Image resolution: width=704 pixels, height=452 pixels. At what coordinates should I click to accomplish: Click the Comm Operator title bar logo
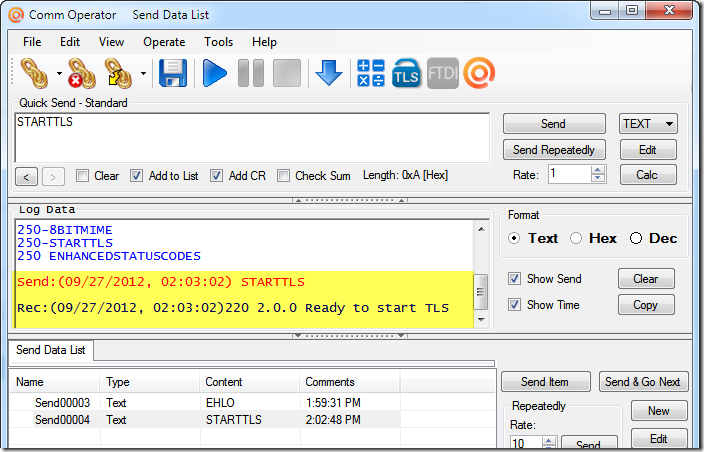(x=16, y=15)
